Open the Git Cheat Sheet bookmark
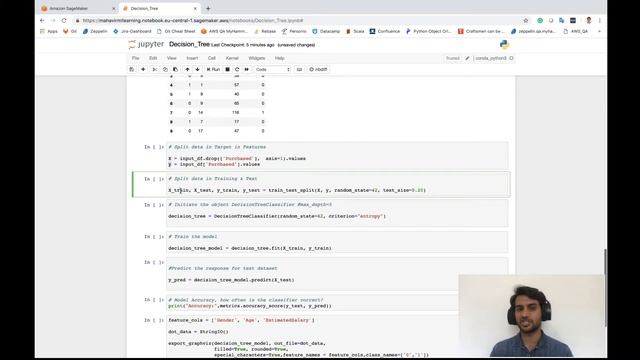640x360 pixels. [x=176, y=31]
